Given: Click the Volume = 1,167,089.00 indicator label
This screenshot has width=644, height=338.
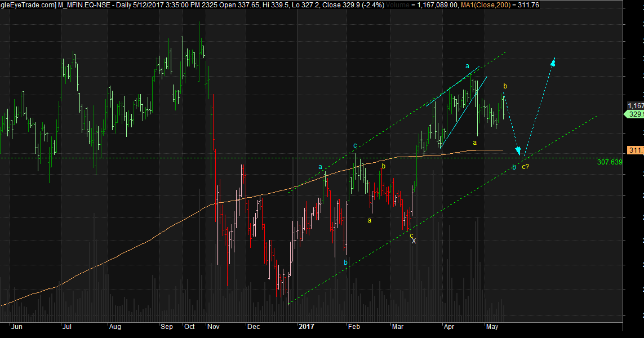Looking at the screenshot, I should [x=428, y=4].
